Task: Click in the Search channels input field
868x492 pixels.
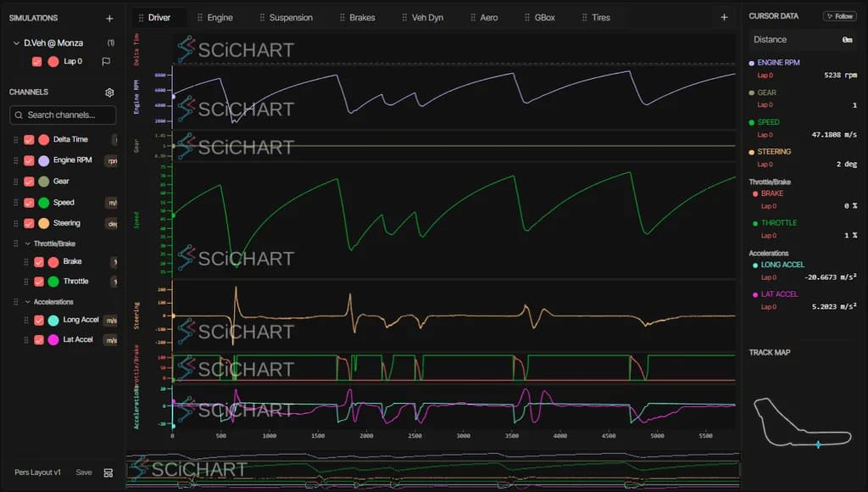Action: coord(63,115)
